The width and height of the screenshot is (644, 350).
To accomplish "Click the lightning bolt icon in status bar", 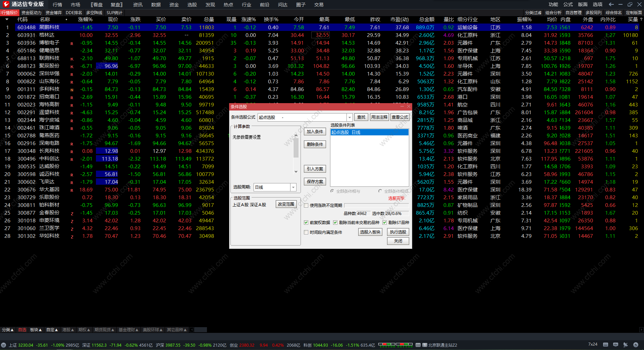I will coord(636,345).
